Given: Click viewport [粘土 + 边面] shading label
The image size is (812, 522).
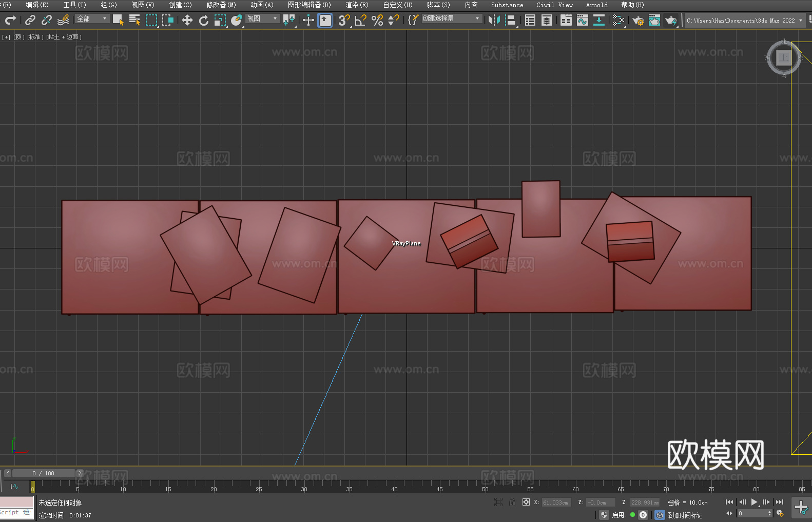Looking at the screenshot, I should (64, 37).
